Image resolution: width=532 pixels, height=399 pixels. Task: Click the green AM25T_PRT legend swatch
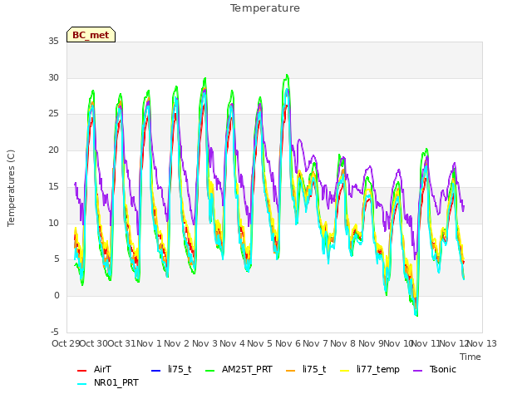click(210, 371)
